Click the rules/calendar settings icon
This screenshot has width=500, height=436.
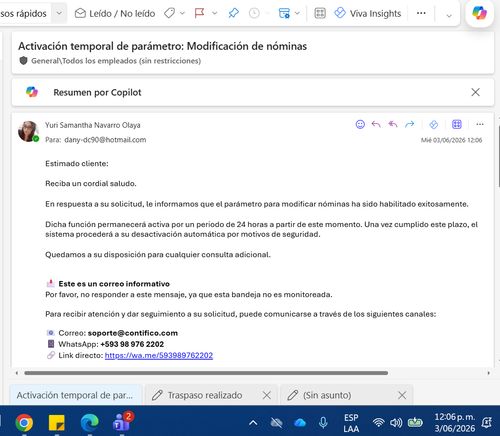[x=284, y=13]
